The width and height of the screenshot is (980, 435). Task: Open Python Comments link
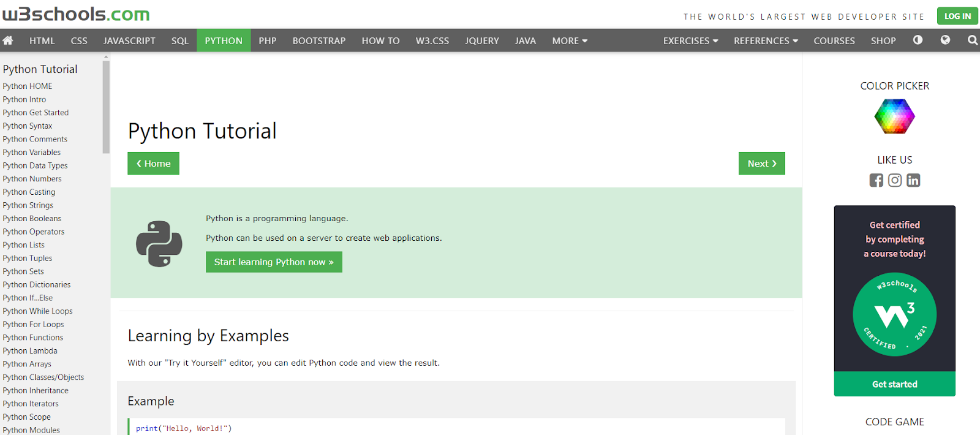(35, 139)
